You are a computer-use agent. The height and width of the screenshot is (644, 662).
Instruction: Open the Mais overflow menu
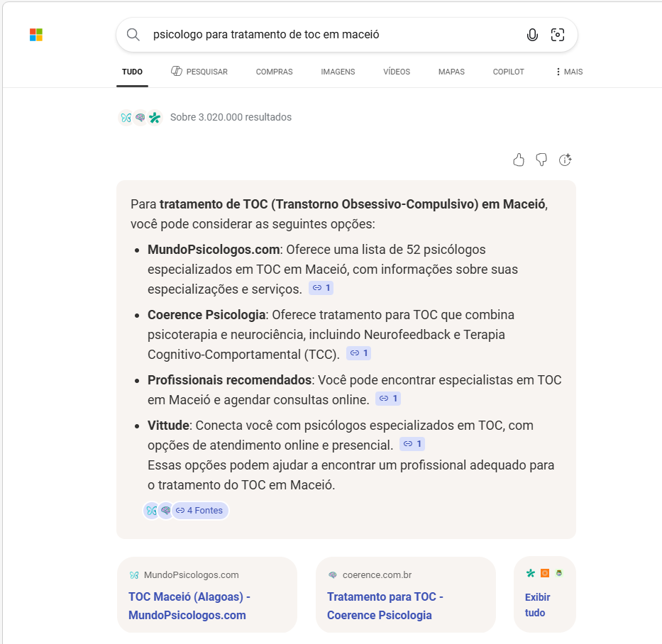pos(569,72)
